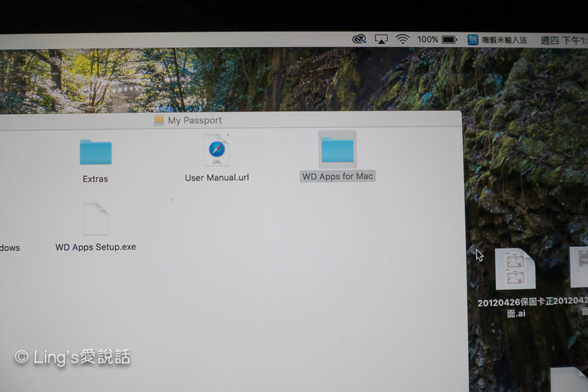Open the Creative Cloud menu bar icon

click(359, 39)
